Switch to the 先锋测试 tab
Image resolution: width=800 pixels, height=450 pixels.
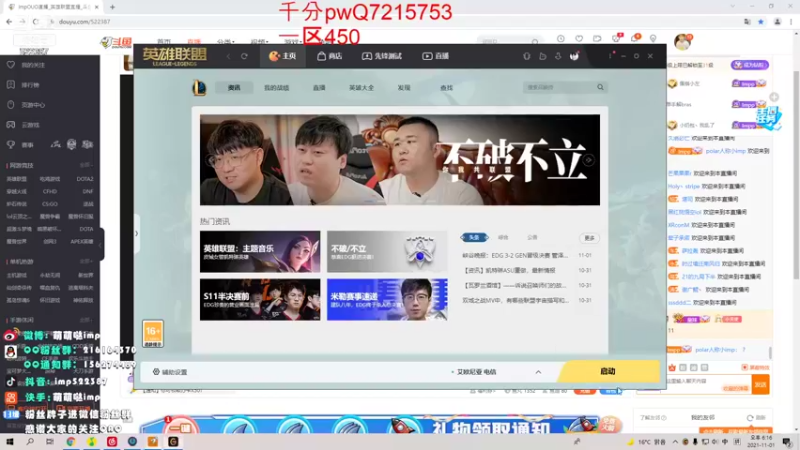(382, 56)
